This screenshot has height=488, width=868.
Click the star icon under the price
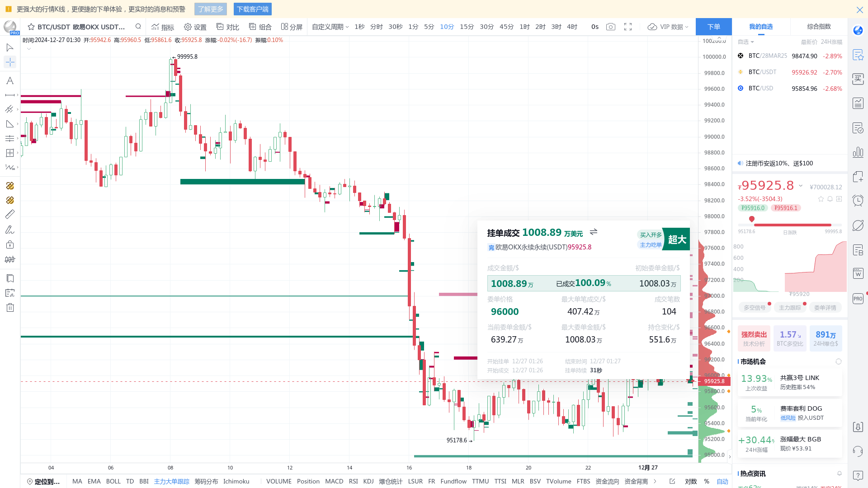(821, 199)
